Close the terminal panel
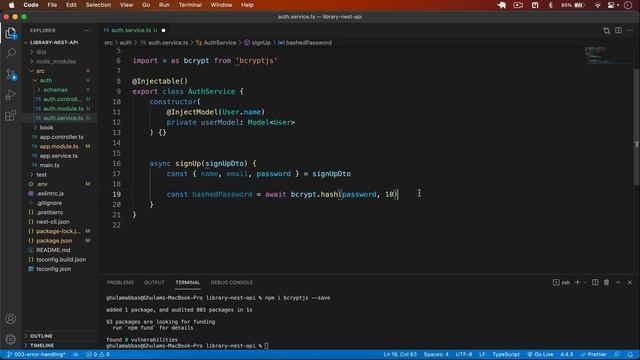Viewport: 640px width, 360px height. coord(630,282)
